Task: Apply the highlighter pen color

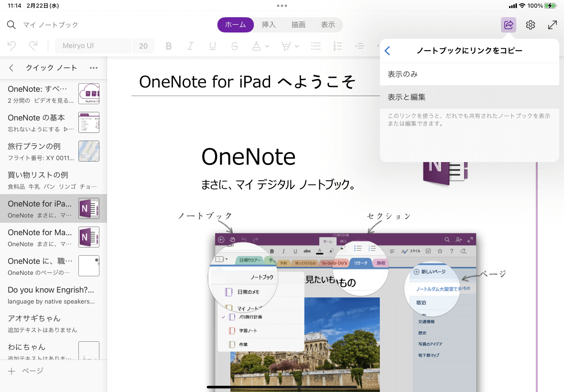Action: [x=286, y=46]
